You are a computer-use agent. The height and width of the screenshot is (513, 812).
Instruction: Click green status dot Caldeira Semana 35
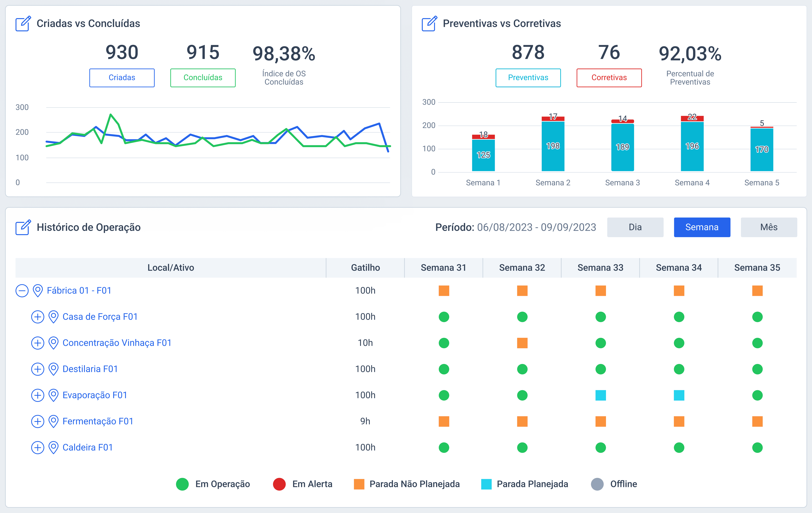757,447
